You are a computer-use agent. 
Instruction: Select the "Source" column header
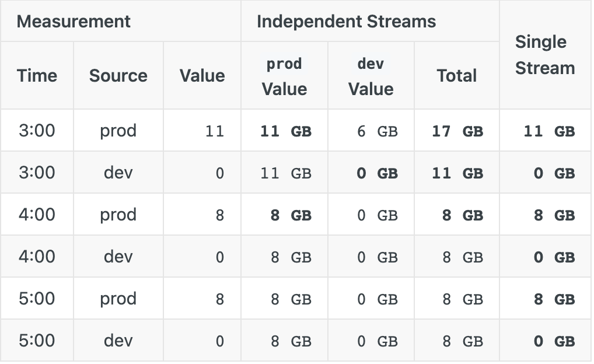click(118, 76)
